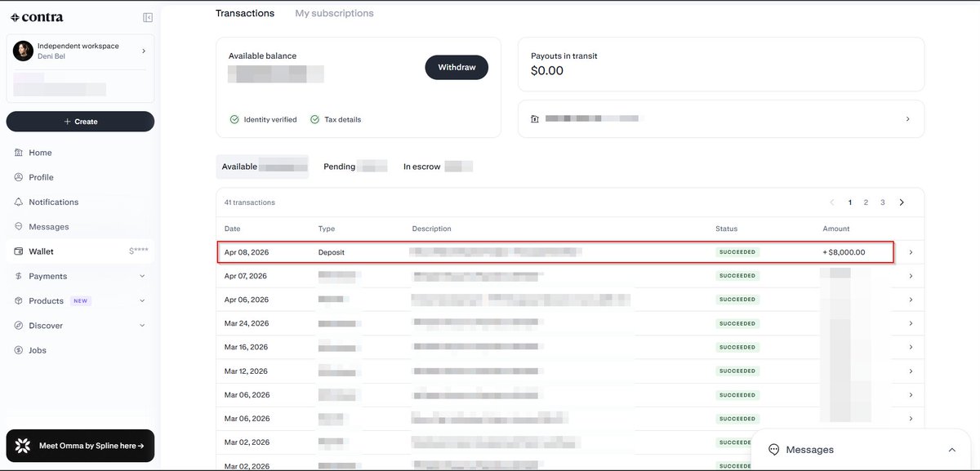Click the Date column header
Screen dimensions: 980x471
point(233,229)
